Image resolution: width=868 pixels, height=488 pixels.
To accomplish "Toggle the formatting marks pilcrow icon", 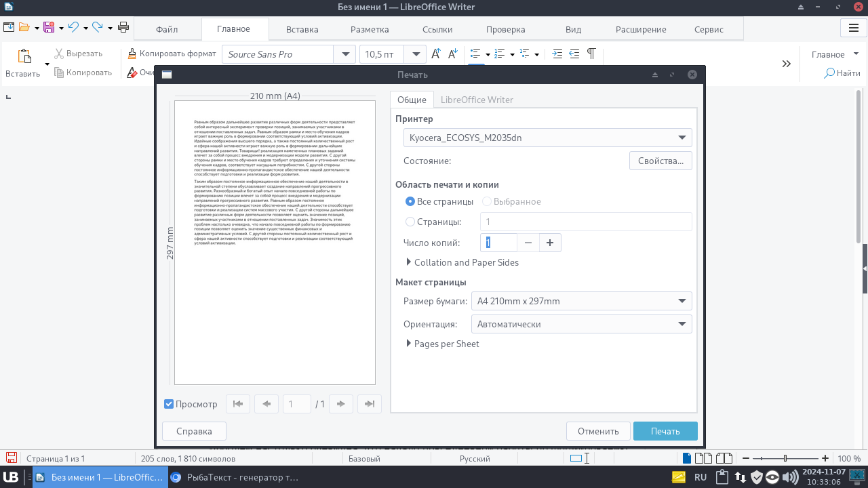I will 591,54.
